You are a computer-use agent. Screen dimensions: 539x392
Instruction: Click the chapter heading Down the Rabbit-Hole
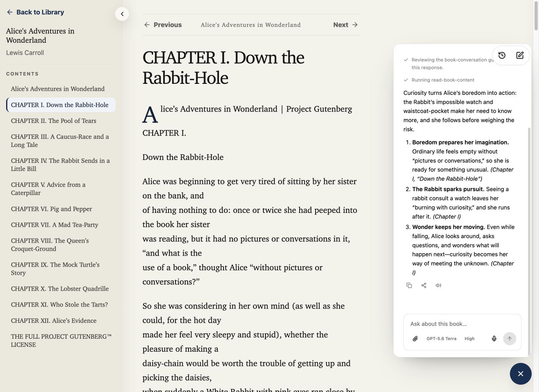pos(223,68)
